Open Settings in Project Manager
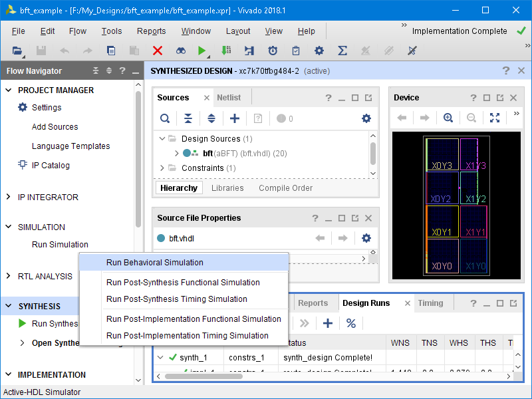 (47, 108)
